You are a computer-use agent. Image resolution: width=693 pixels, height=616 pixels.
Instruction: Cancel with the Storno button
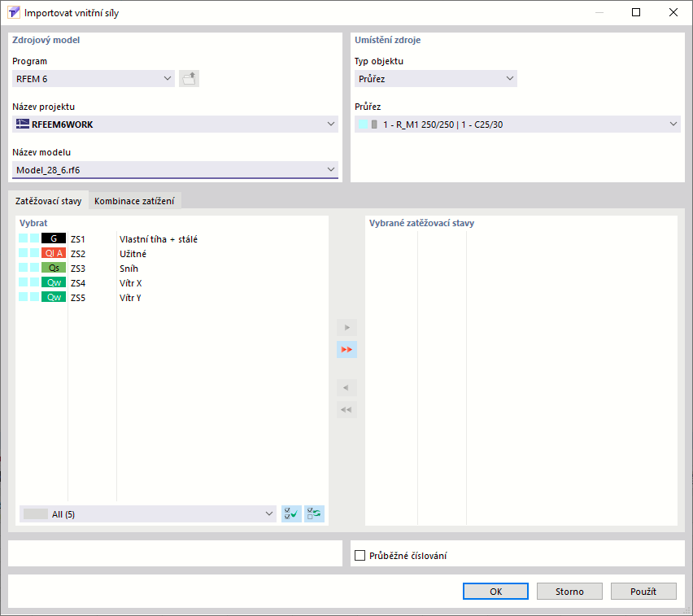[569, 592]
